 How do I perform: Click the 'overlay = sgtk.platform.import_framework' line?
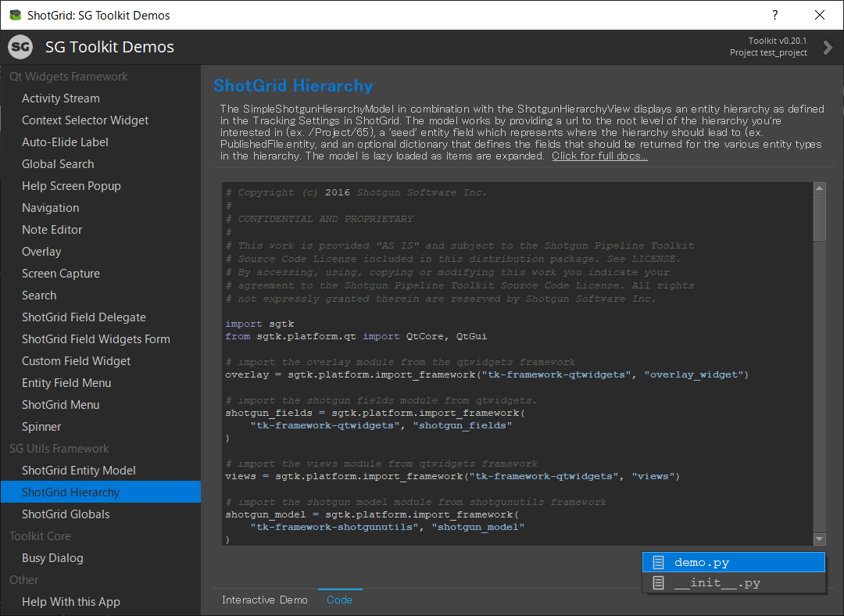pos(487,374)
